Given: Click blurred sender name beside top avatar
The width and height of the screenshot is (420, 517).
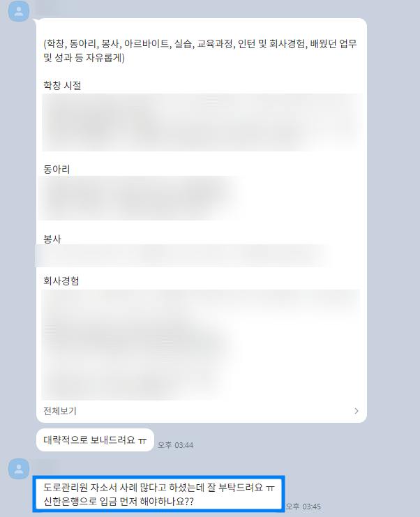Looking at the screenshot, I should tap(50, 8).
